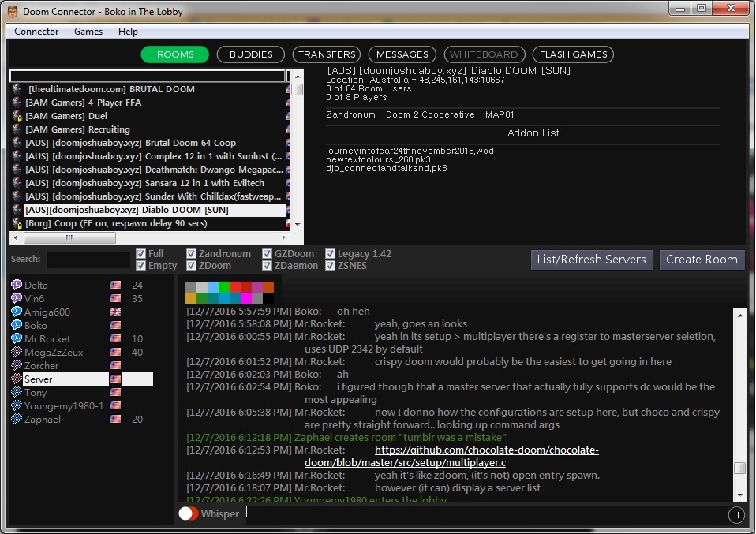The height and width of the screenshot is (534, 756).
Task: Click the user icon next to Vin6
Action: pyautogui.click(x=17, y=298)
